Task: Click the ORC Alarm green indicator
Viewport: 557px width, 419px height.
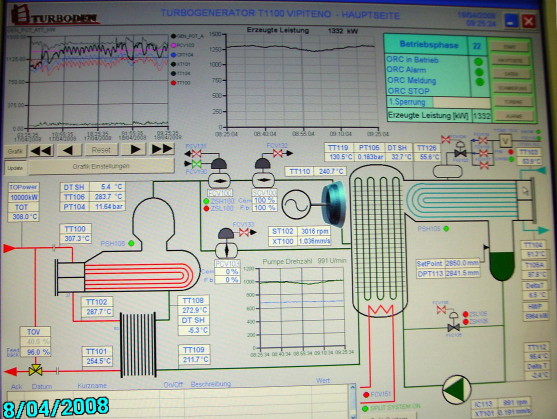Action: click(x=479, y=72)
